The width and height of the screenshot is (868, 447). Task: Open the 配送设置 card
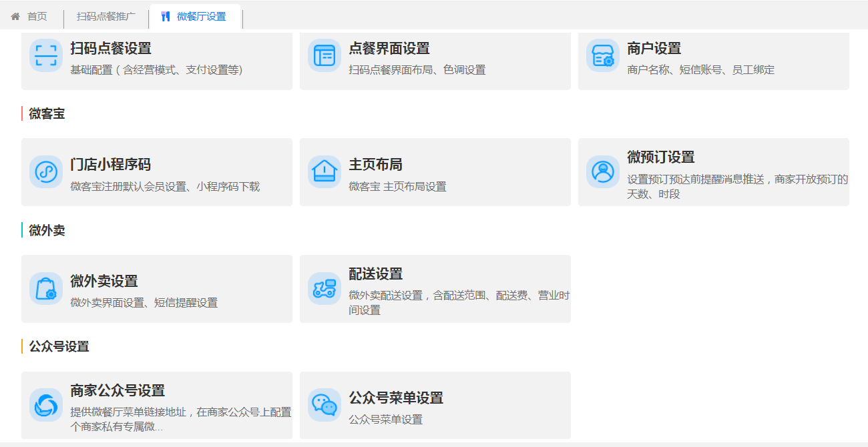[435, 288]
